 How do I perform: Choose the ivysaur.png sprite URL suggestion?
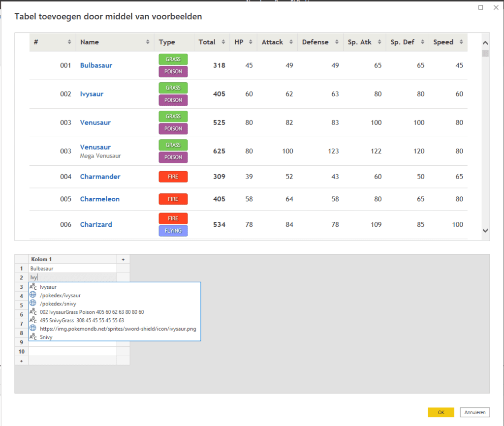click(x=115, y=329)
